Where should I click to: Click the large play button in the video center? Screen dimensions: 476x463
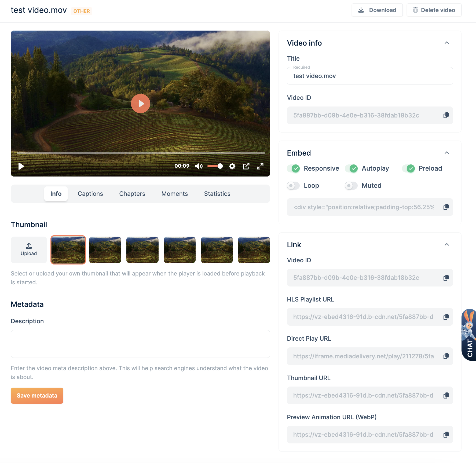tap(140, 104)
